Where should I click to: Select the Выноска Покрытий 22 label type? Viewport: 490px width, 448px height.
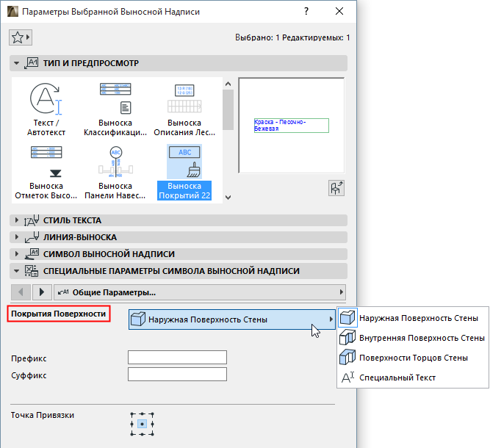tap(184, 173)
